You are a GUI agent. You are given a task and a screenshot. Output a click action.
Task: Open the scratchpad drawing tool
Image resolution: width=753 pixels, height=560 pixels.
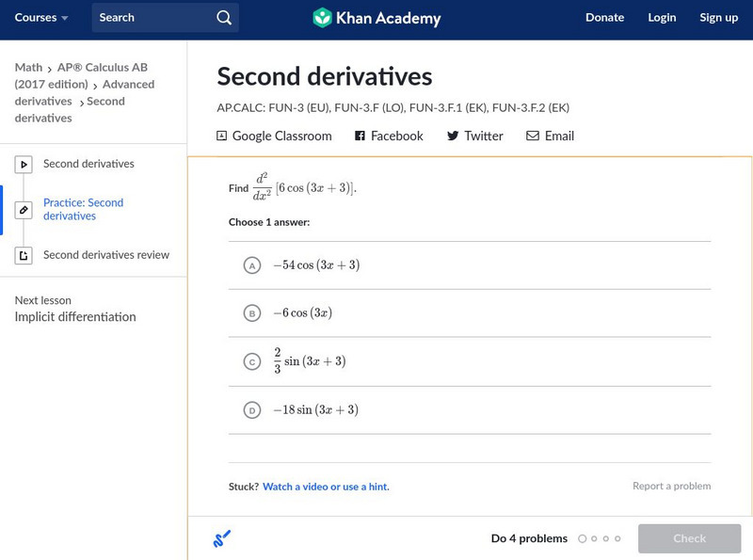[x=221, y=538]
